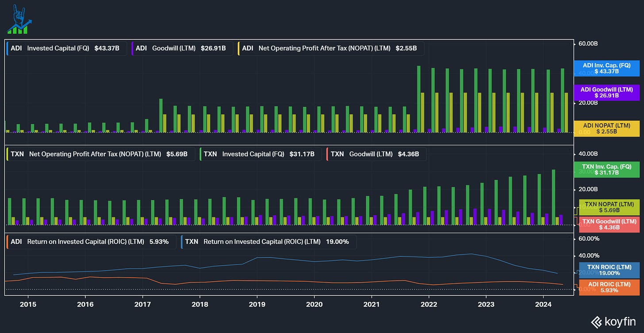Click the 60.00B tick on the ADI axis
The image size is (644, 333).
[588, 44]
